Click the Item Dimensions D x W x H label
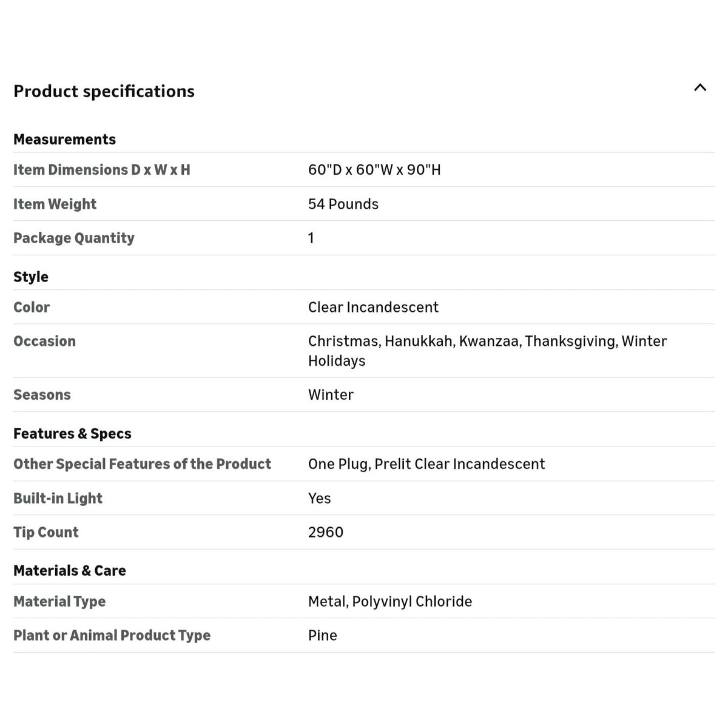This screenshot has height=728, width=728. point(102,170)
